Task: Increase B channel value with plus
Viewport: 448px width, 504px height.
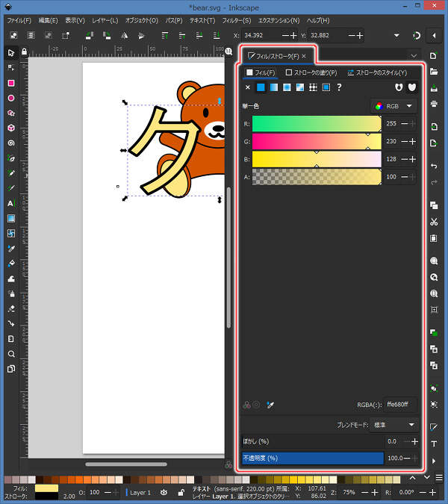Action: [413, 159]
